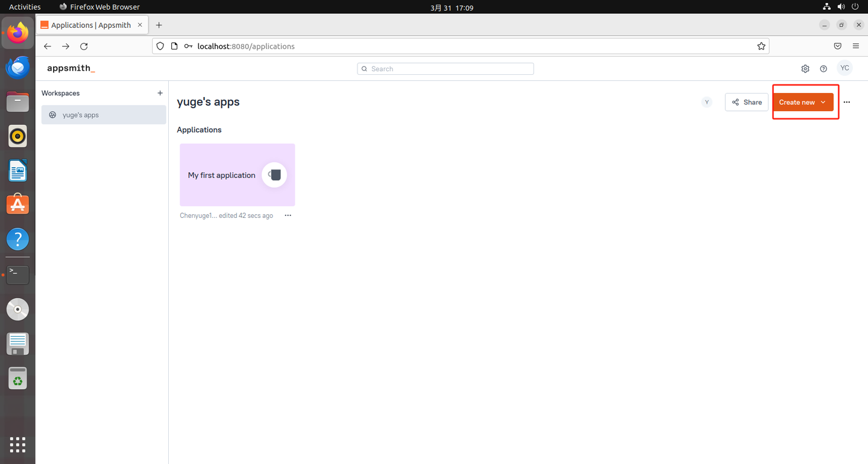Open Activities in the top bar
The height and width of the screenshot is (464, 868).
(x=24, y=7)
